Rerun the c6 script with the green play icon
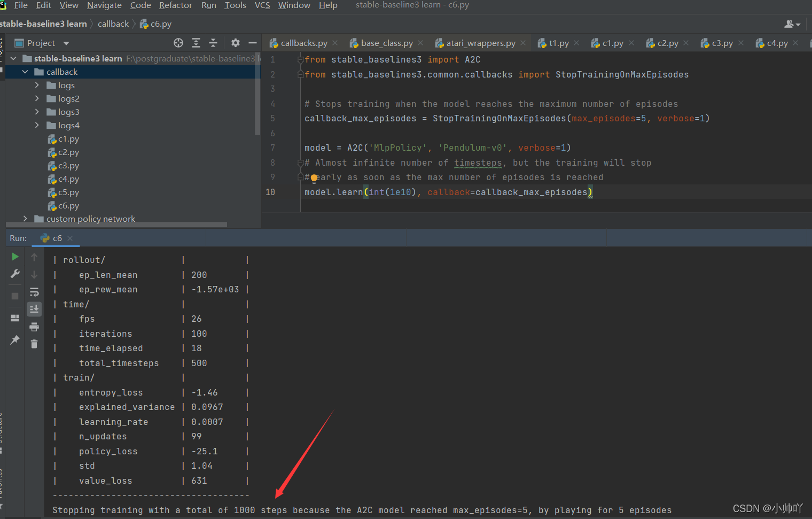Viewport: 812px width, 519px height. click(x=15, y=257)
